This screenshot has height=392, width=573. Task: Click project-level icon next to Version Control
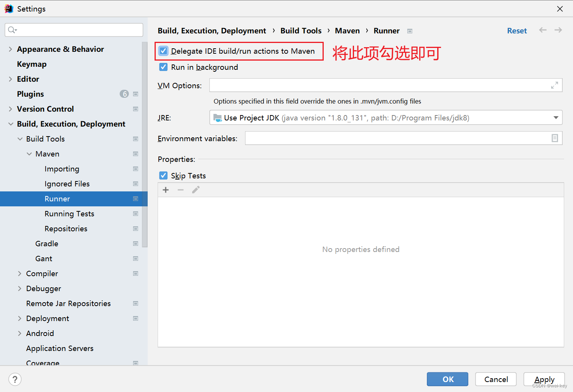point(135,109)
